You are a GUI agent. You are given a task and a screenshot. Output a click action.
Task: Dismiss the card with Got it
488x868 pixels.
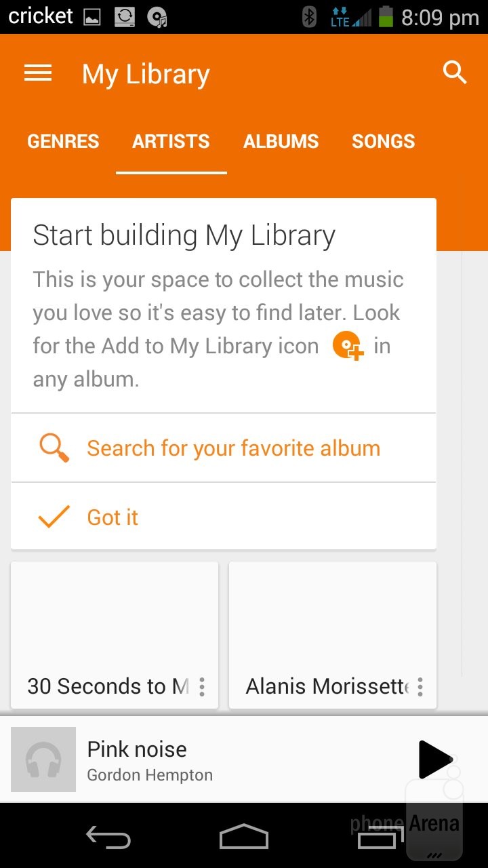[112, 517]
